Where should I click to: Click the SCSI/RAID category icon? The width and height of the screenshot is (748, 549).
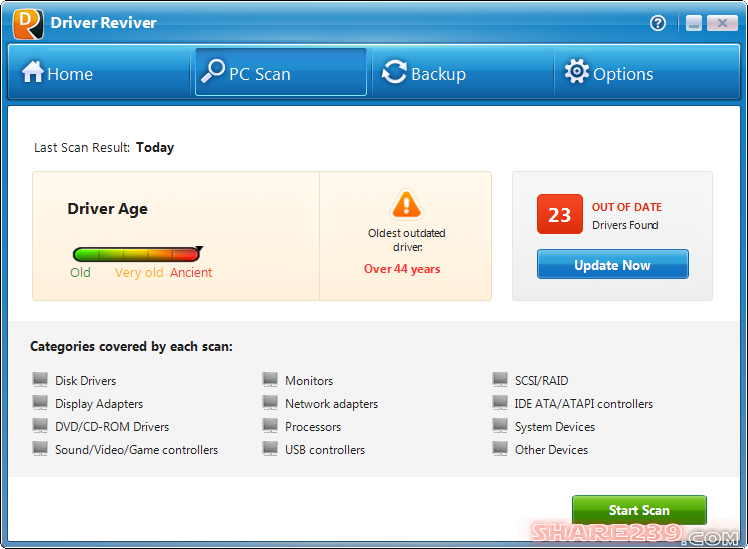click(x=500, y=380)
